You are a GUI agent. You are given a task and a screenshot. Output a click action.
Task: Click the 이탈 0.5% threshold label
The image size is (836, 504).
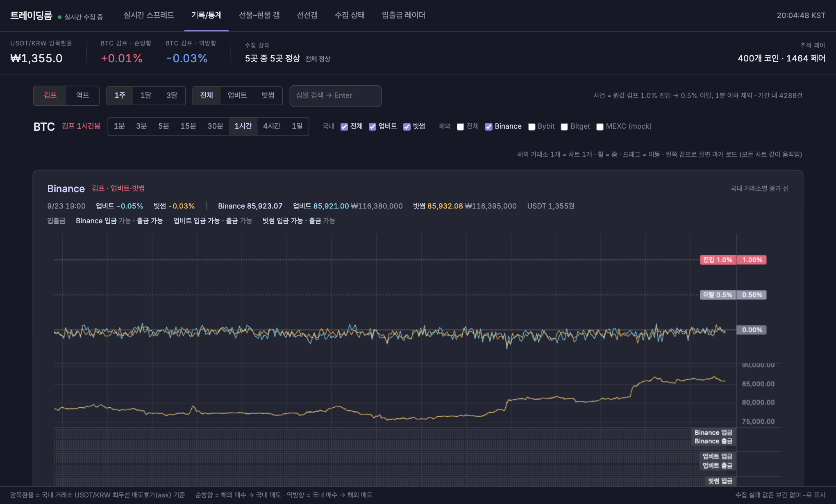click(x=718, y=295)
